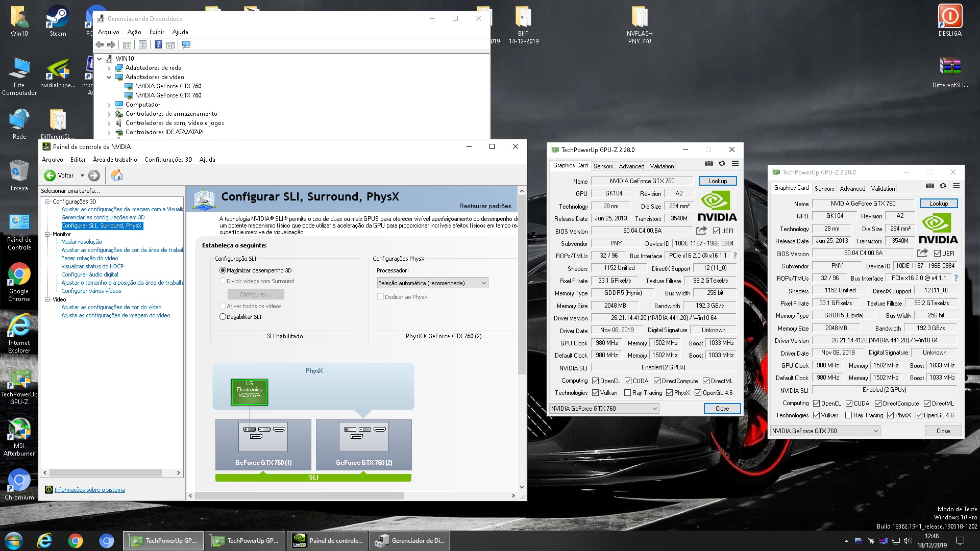Click Lookup button in background GPU-Z window

pyautogui.click(x=938, y=204)
